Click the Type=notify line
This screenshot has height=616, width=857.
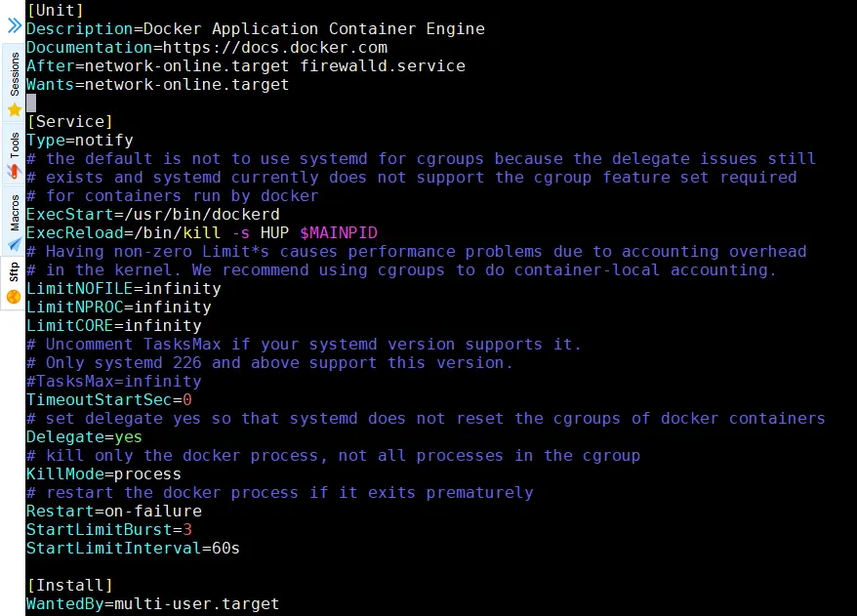pyautogui.click(x=80, y=140)
